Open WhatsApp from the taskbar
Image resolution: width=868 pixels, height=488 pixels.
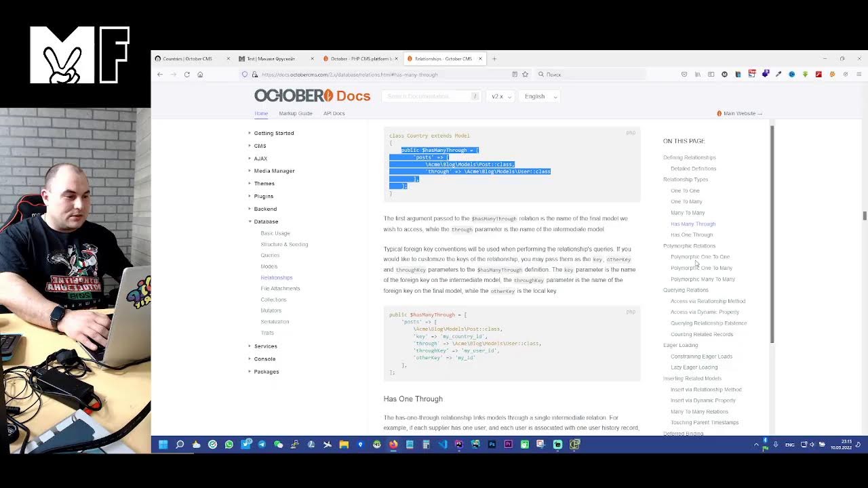(x=229, y=445)
